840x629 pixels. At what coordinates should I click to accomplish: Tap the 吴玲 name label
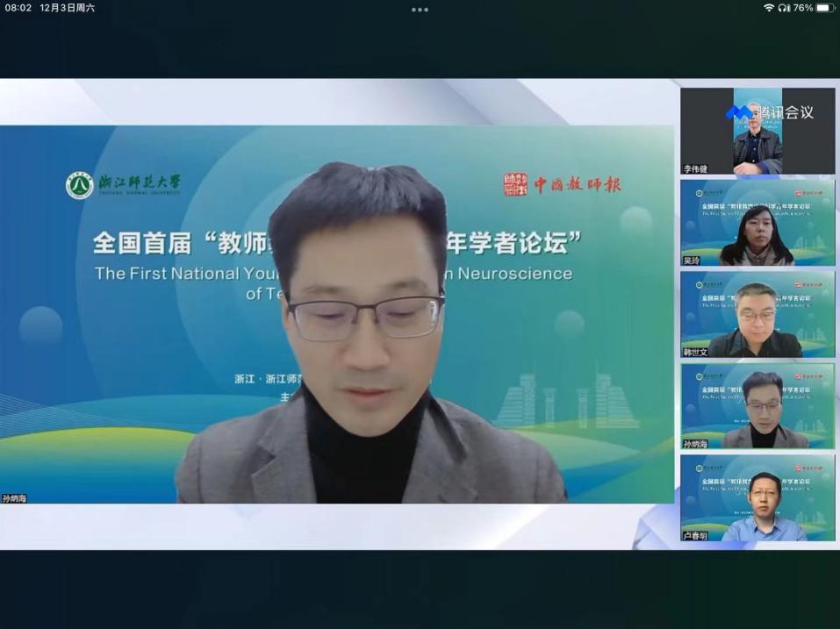[692, 261]
